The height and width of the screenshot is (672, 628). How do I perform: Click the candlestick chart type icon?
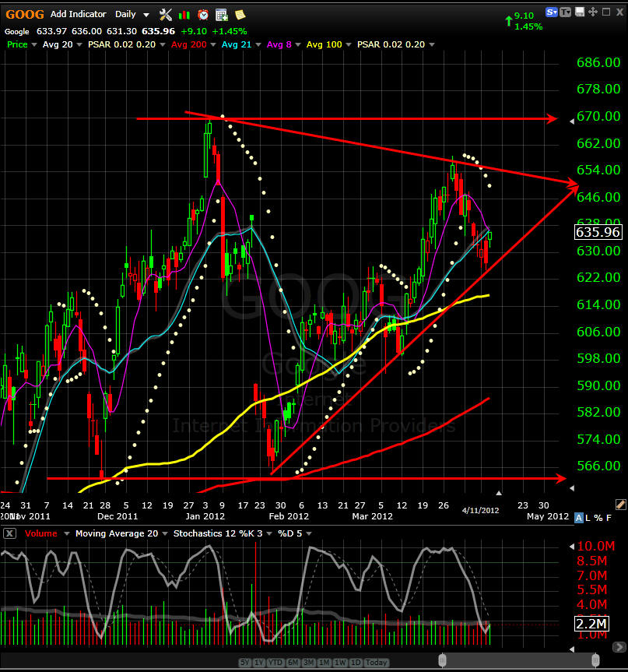(184, 15)
